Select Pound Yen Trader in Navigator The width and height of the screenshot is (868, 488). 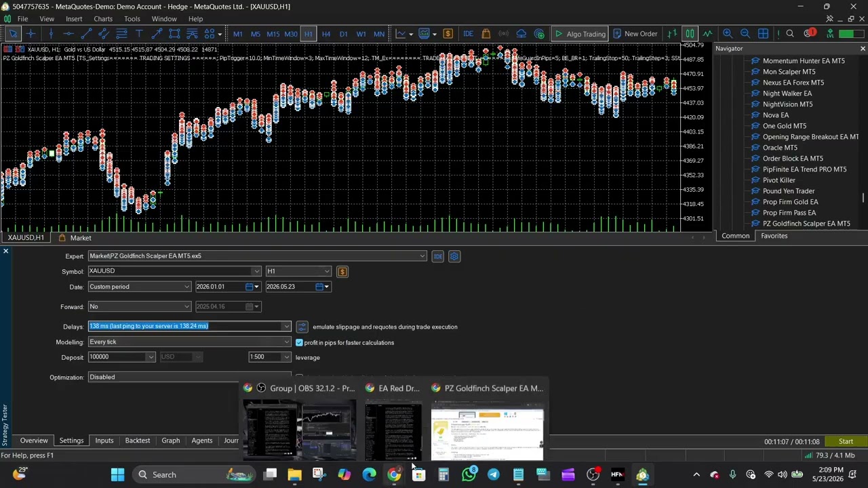789,191
